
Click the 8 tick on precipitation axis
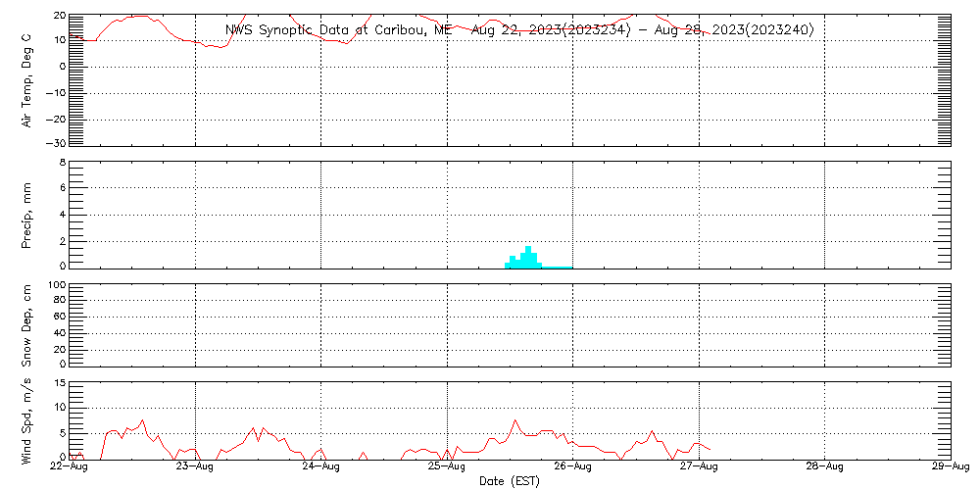61,163
